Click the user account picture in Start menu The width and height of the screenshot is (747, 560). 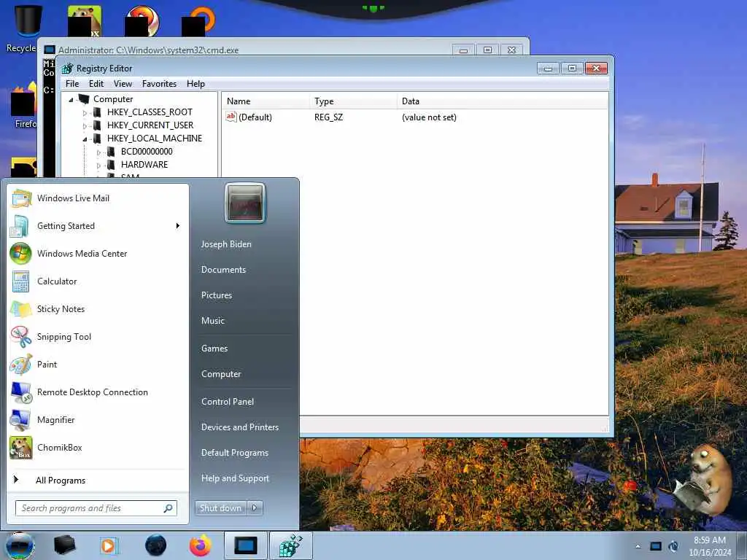245,203
